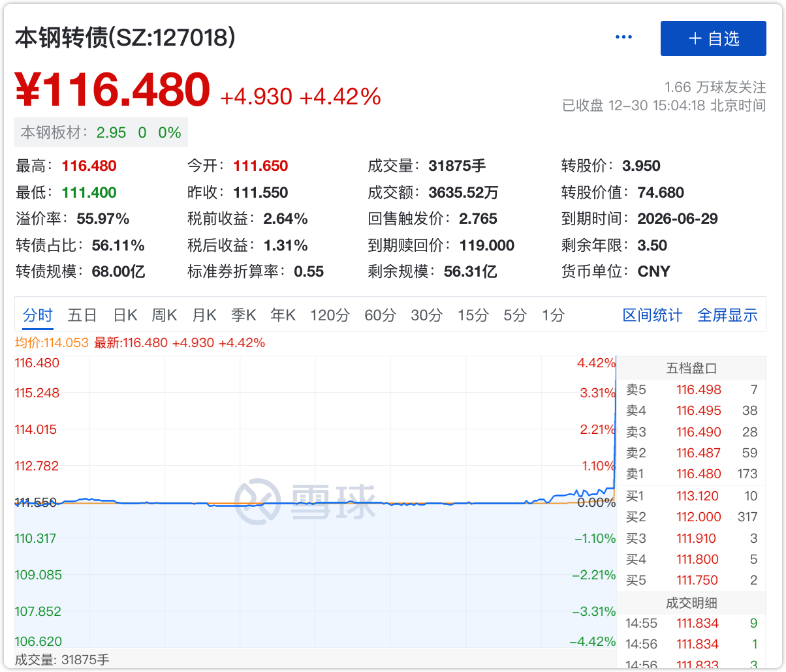786x672 pixels.
Task: Open 区间统计 range statistics
Action: click(x=652, y=316)
